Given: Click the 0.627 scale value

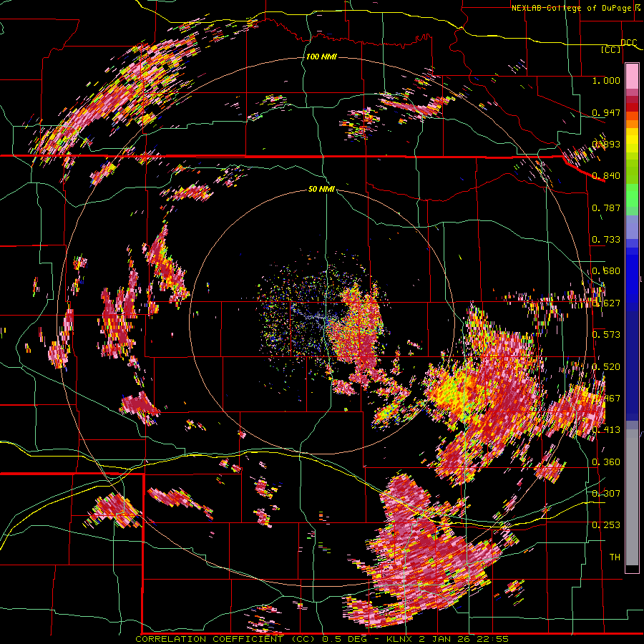Looking at the screenshot, I should 606,303.
